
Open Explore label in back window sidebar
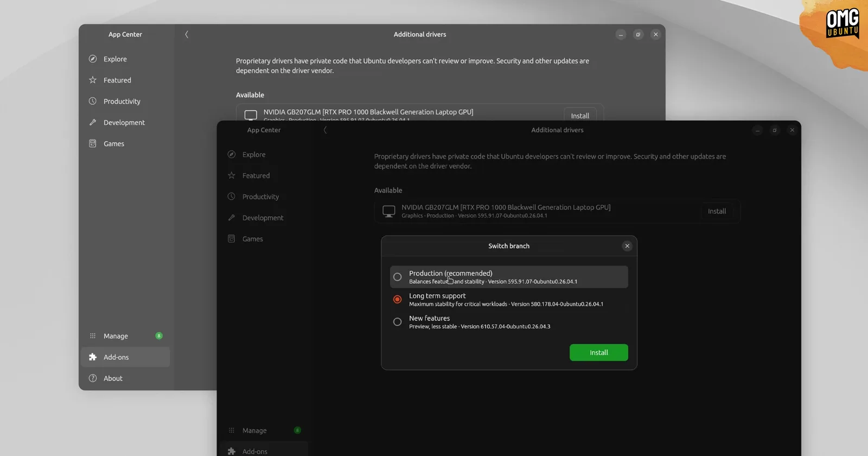point(115,59)
